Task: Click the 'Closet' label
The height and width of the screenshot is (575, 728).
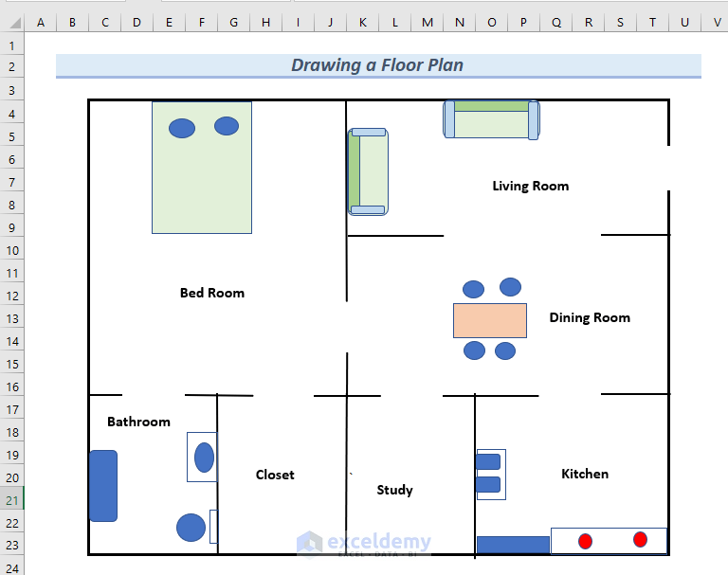Action: click(275, 475)
